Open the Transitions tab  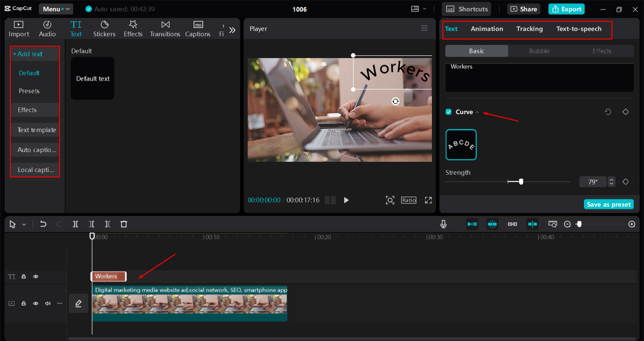point(165,29)
